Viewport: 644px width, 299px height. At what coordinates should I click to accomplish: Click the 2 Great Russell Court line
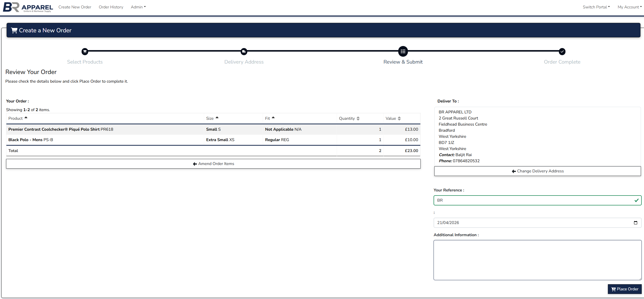[x=458, y=118]
